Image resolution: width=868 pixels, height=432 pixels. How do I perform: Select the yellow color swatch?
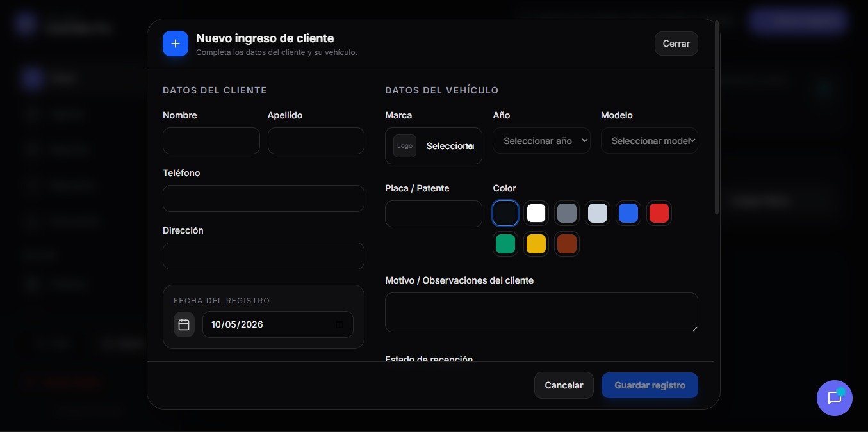536,244
